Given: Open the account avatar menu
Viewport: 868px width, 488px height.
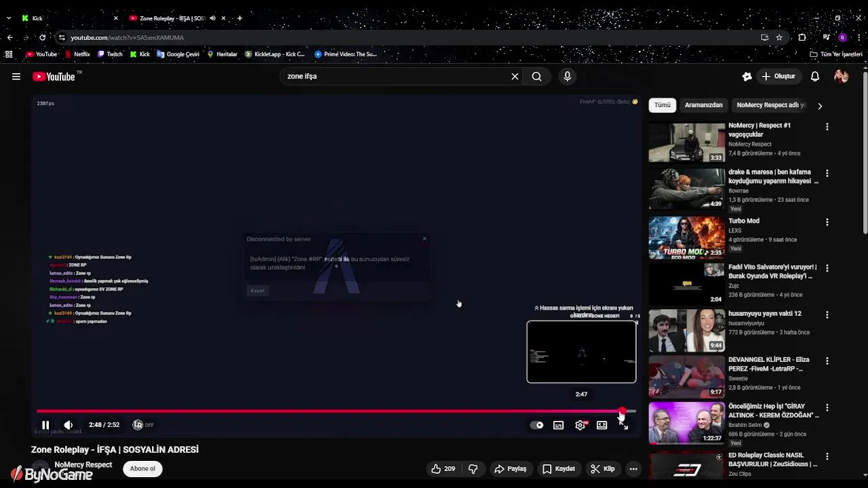Looking at the screenshot, I should point(842,77).
